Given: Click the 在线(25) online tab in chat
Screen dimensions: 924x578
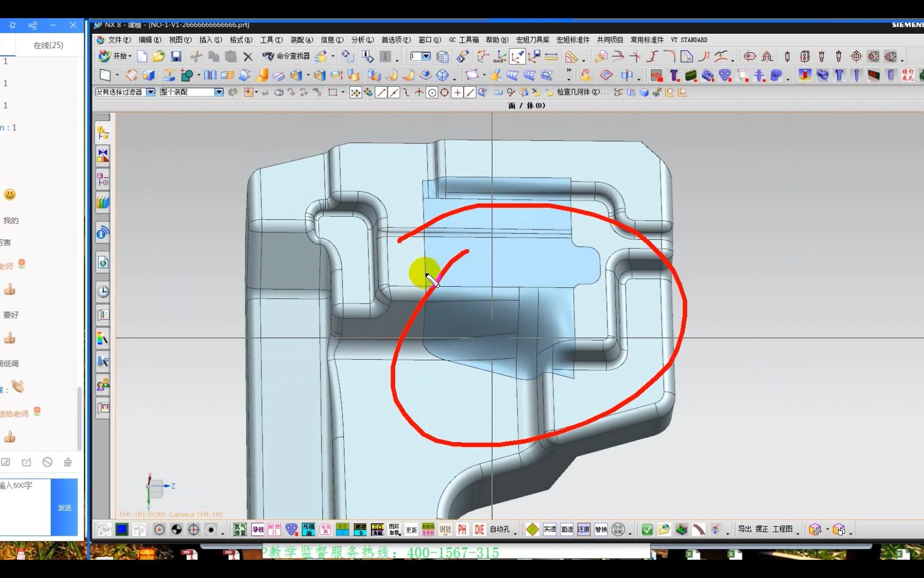Looking at the screenshot, I should 48,45.
